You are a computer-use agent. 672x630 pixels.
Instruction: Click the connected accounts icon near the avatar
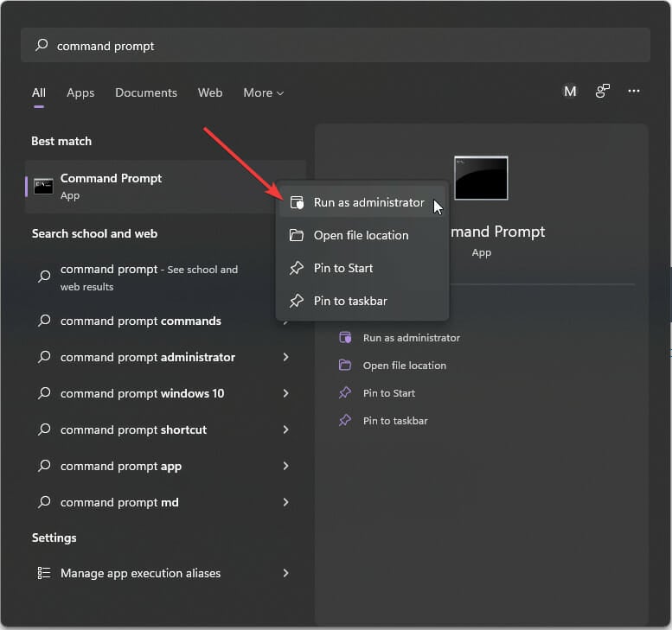pos(603,92)
